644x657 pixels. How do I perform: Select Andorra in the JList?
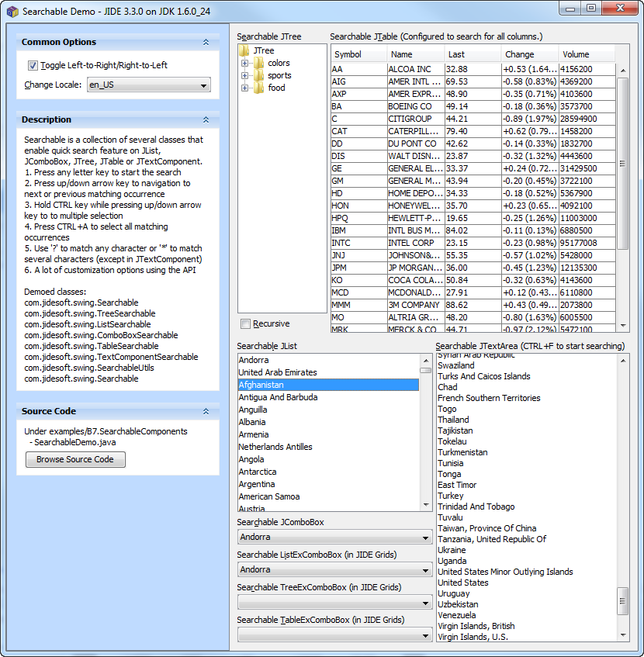[328, 360]
